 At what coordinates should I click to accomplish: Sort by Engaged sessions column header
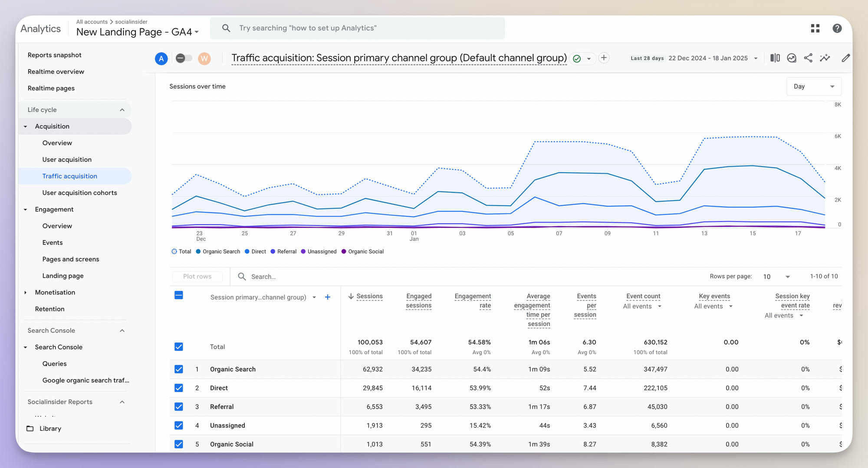(x=419, y=301)
